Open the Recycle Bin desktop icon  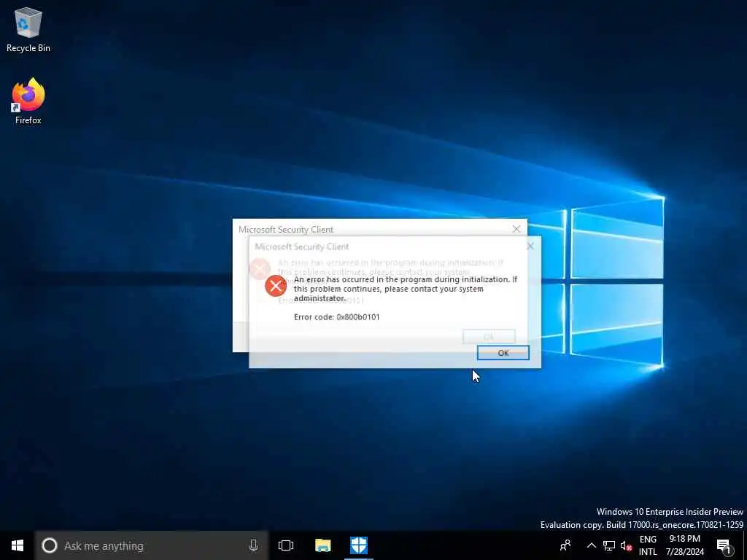click(28, 29)
